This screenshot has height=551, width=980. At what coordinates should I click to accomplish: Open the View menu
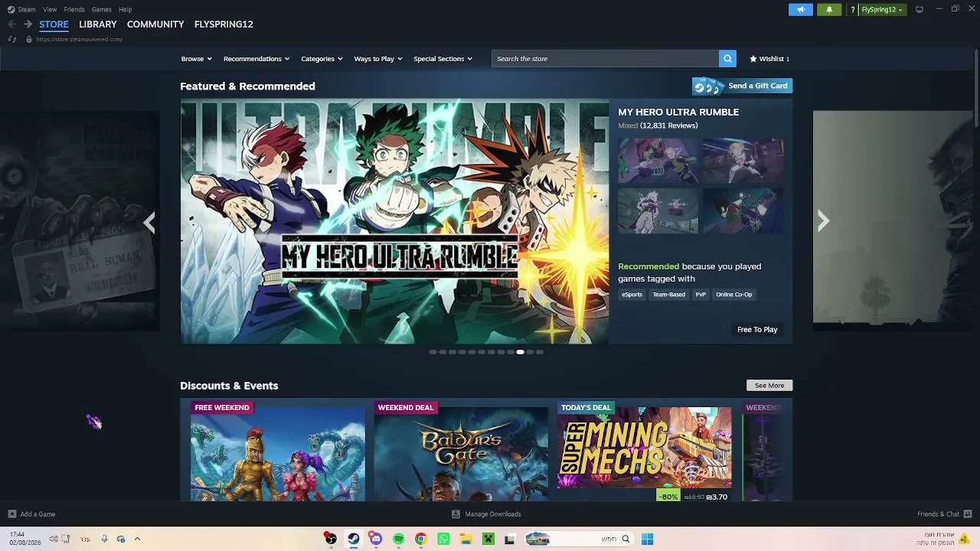click(x=50, y=9)
